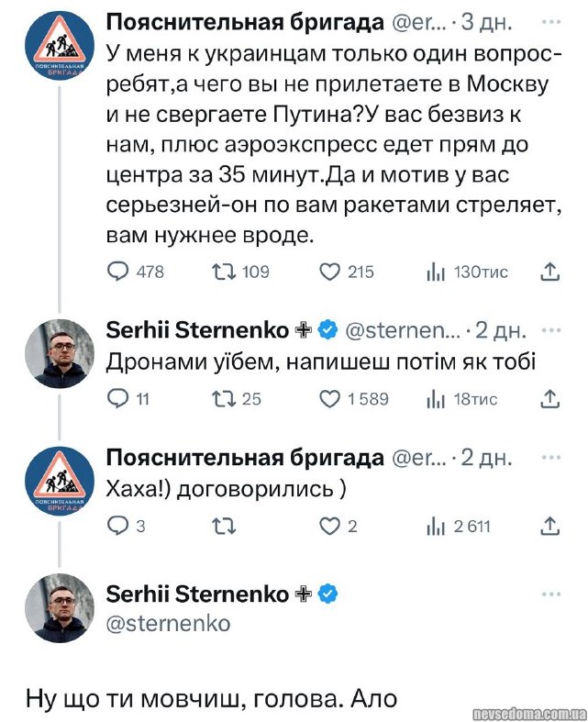The image size is (588, 722).
Task: Like the first tweet with 215 likes
Action: tap(330, 272)
